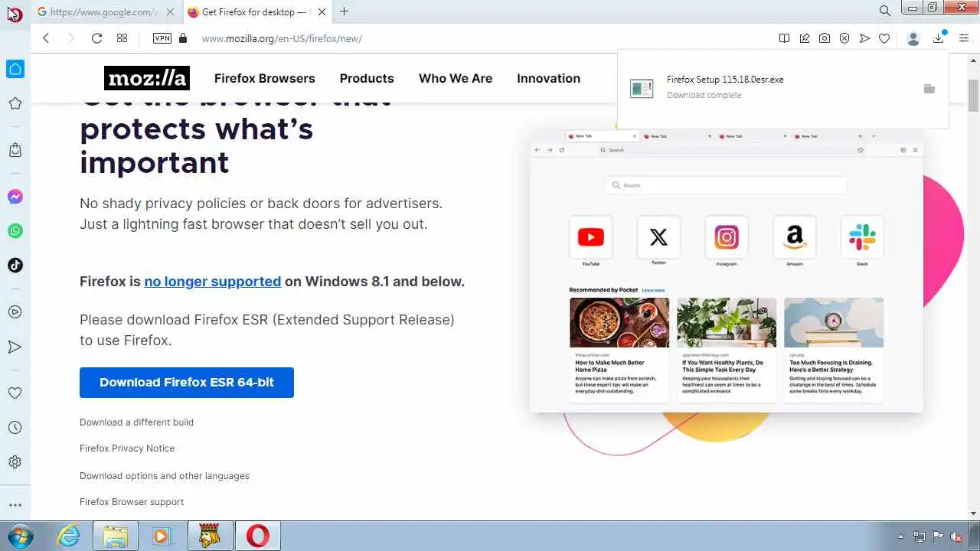The image size is (980, 551).
Task: Open the Products menu
Action: coord(367,78)
